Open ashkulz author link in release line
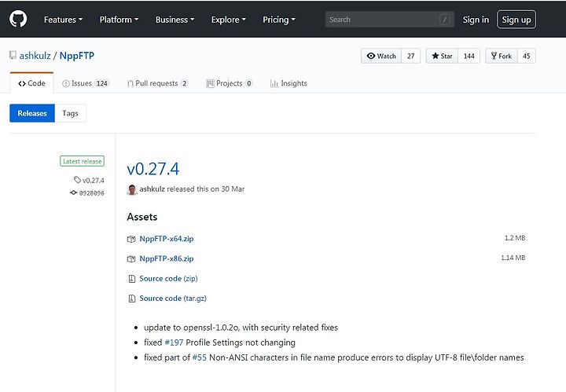This screenshot has width=566, height=392. 152,189
